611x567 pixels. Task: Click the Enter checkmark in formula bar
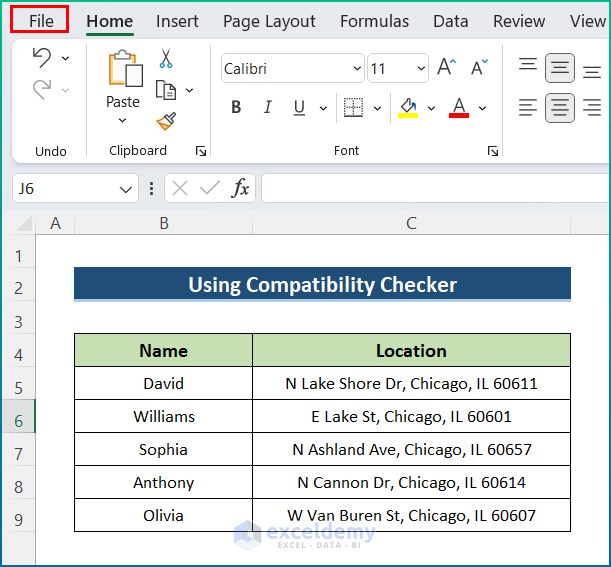[x=210, y=189]
